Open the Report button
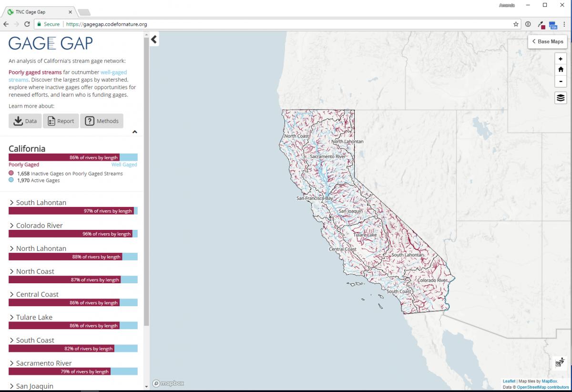This screenshot has height=392, width=572. pyautogui.click(x=61, y=121)
